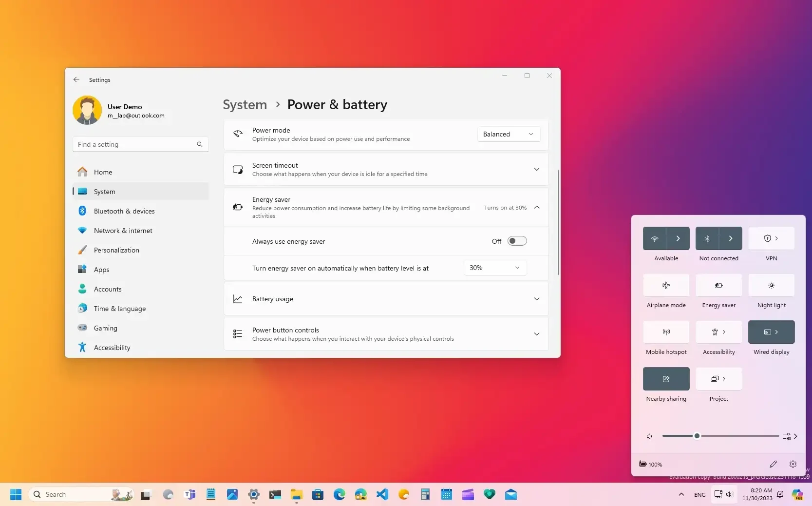Open Personalization settings

coord(141,250)
